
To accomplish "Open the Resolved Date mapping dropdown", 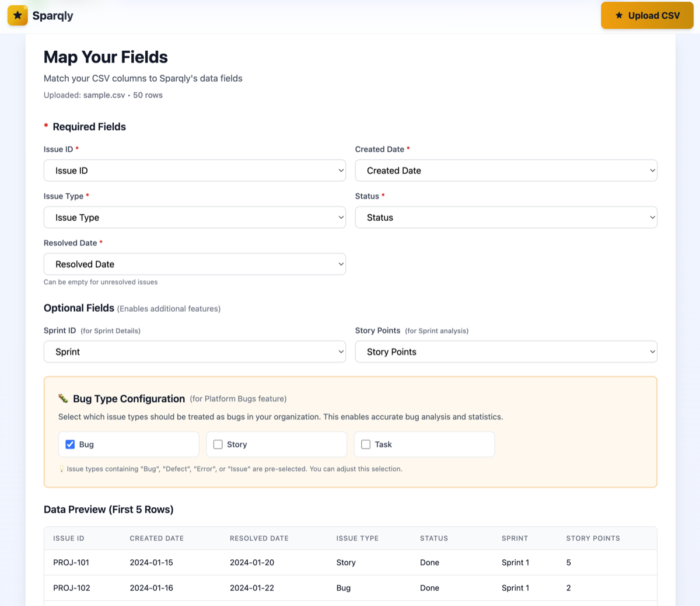I will click(194, 264).
